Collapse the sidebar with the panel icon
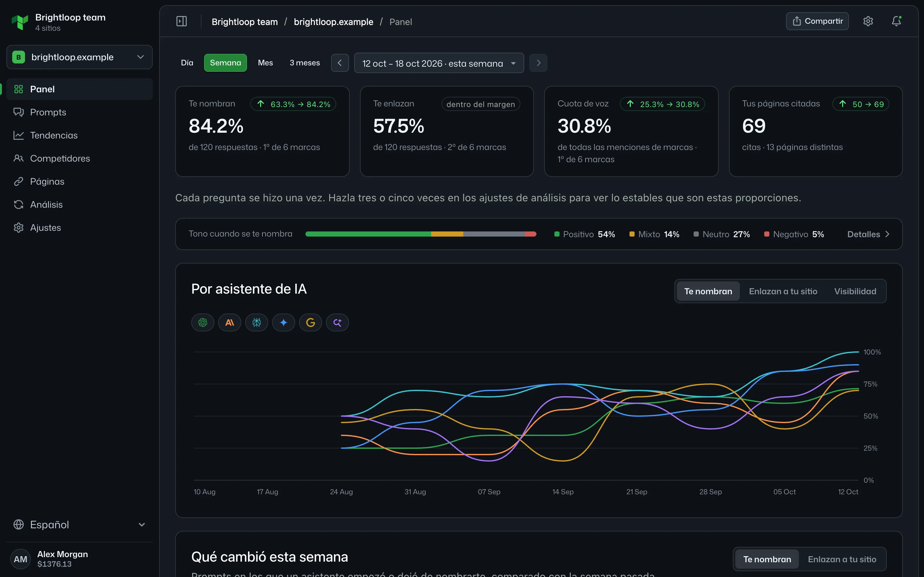 point(181,21)
